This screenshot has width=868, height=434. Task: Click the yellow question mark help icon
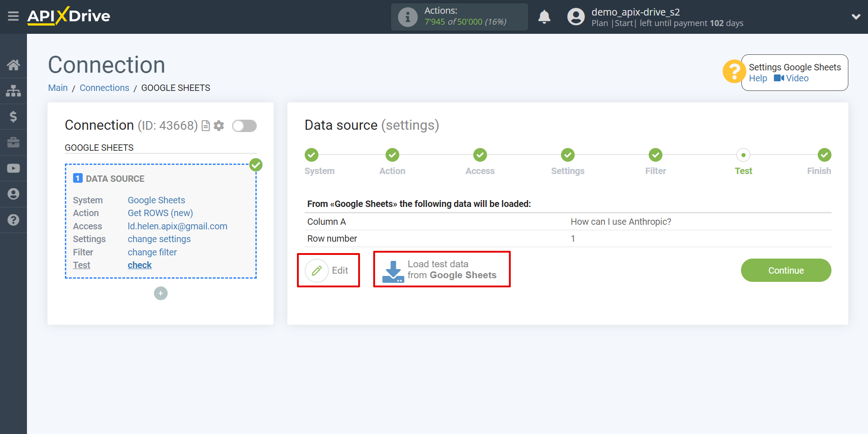click(x=734, y=72)
